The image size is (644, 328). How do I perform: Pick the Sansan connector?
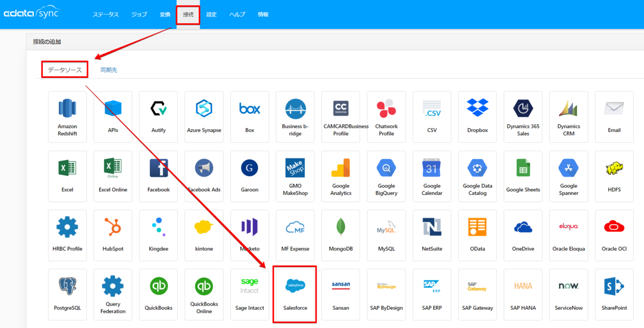[341, 295]
